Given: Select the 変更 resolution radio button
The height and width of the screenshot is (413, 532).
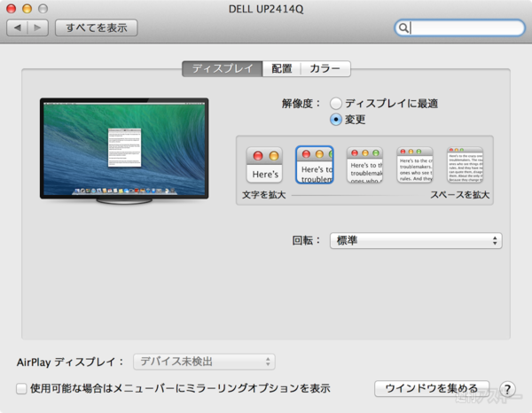Looking at the screenshot, I should (336, 120).
